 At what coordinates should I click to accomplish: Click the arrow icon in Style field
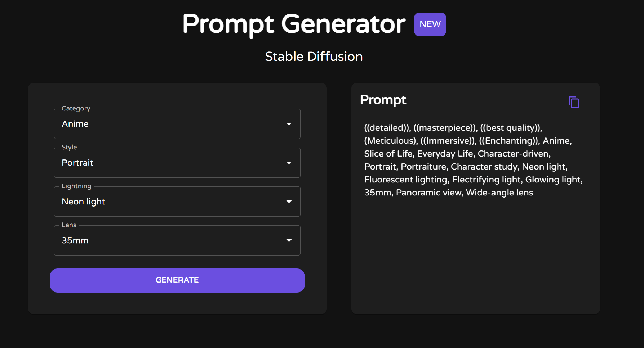tap(289, 163)
